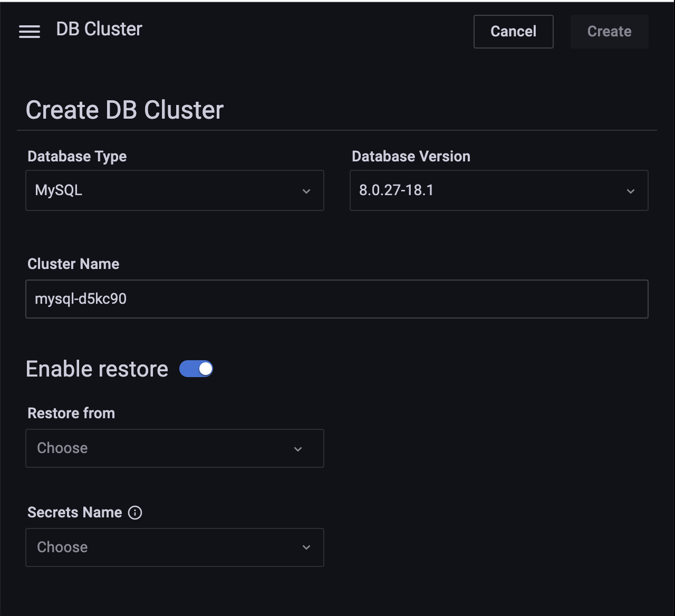The image size is (675, 616).
Task: Click the Database Type field label
Action: (77, 157)
